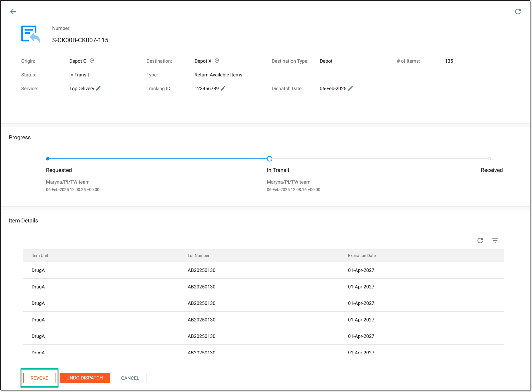Click Depot destination type value

coord(326,61)
